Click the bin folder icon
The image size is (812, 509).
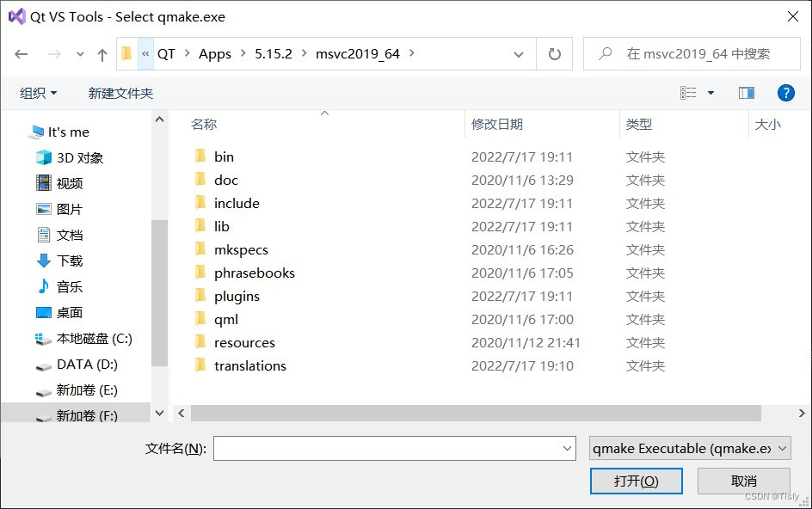click(x=200, y=156)
